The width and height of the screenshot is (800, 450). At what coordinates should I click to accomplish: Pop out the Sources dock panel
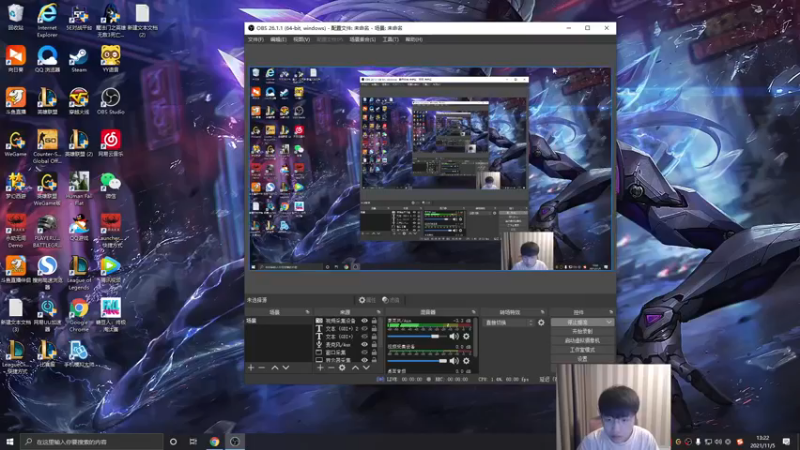tap(379, 312)
